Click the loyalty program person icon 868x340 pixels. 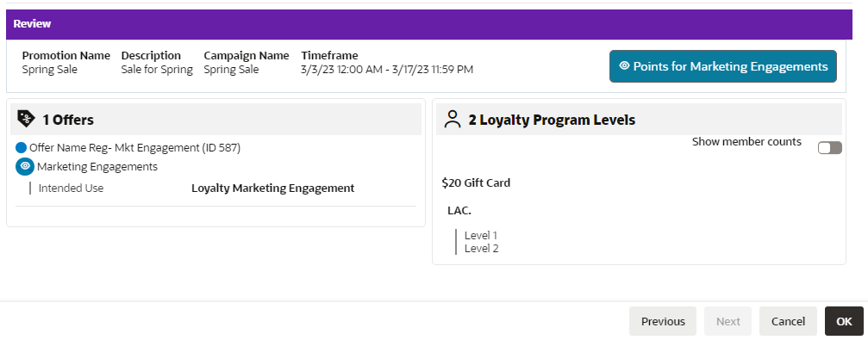click(x=453, y=120)
